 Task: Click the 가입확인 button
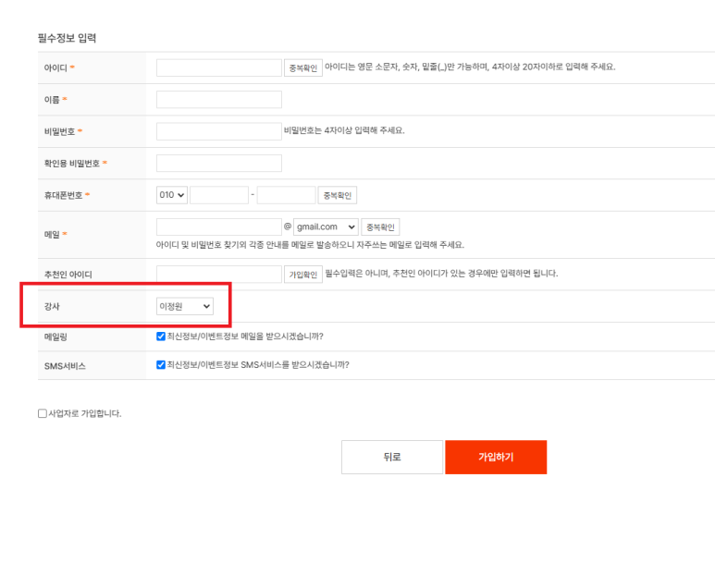(303, 275)
